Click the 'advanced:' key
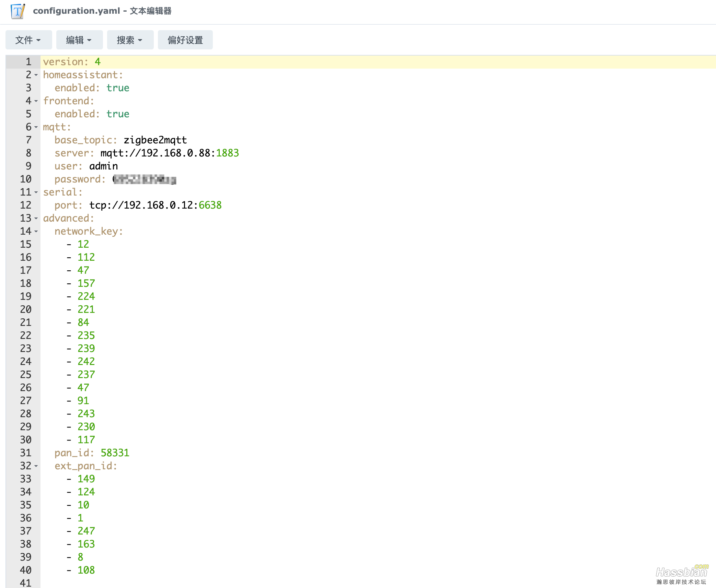 69,219
